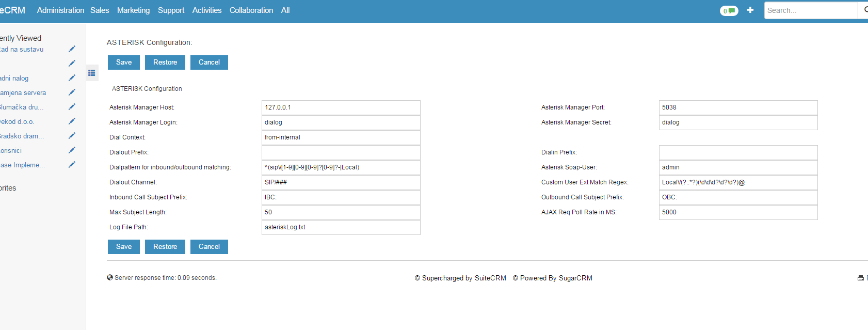This screenshot has height=330, width=868.
Task: Click the 'Powered By SugarCRM' footer text
Action: tap(552, 278)
